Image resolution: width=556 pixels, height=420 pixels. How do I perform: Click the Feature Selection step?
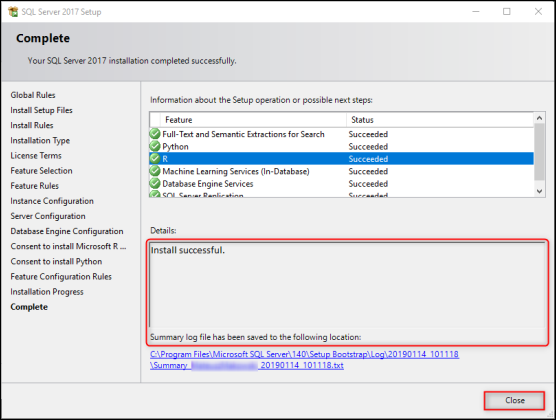pos(41,171)
